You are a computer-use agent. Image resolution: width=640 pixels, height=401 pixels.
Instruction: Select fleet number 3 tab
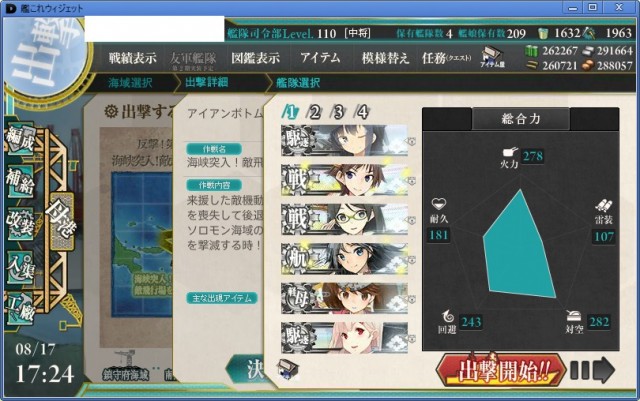pyautogui.click(x=338, y=112)
